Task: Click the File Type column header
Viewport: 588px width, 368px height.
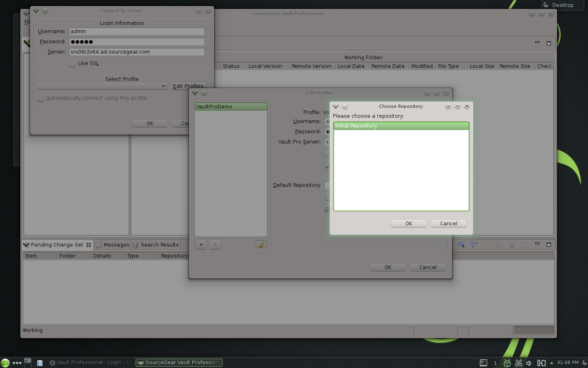Action: 448,66
